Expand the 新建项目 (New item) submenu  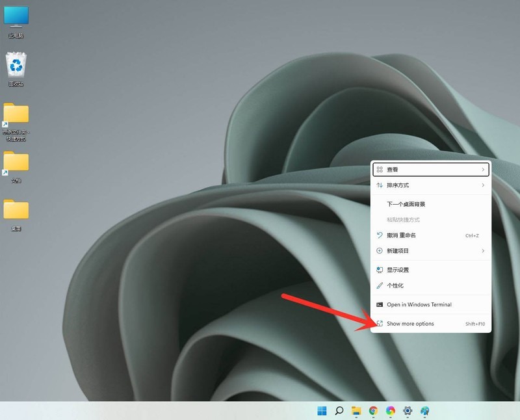(430, 251)
